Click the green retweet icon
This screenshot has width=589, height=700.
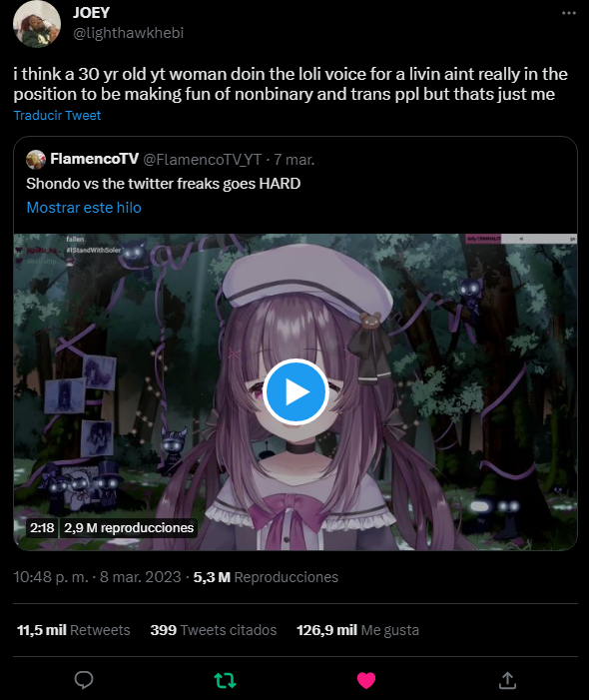pyautogui.click(x=225, y=680)
